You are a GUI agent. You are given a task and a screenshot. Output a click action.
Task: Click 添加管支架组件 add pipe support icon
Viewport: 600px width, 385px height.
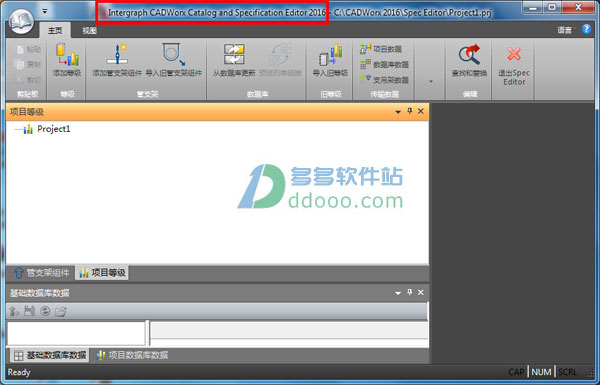click(117, 60)
